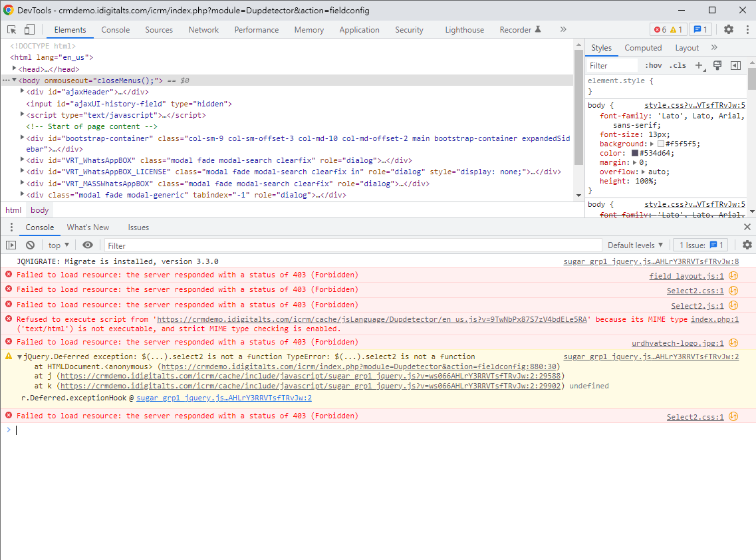Collapse the body element node
Image resolution: width=756 pixels, height=560 pixels.
point(14,80)
